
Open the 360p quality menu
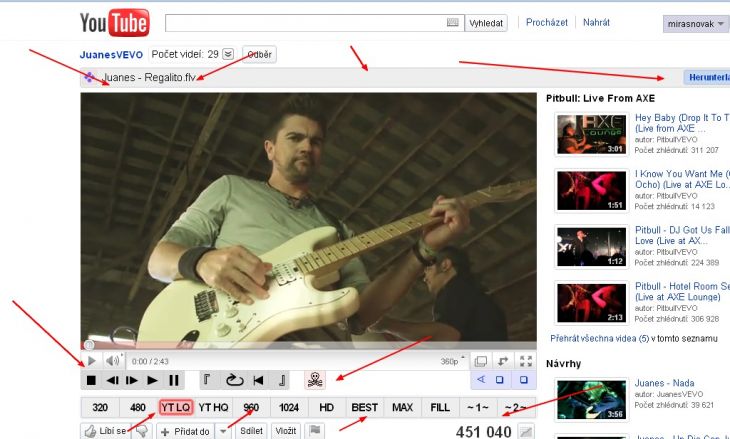pyautogui.click(x=452, y=361)
